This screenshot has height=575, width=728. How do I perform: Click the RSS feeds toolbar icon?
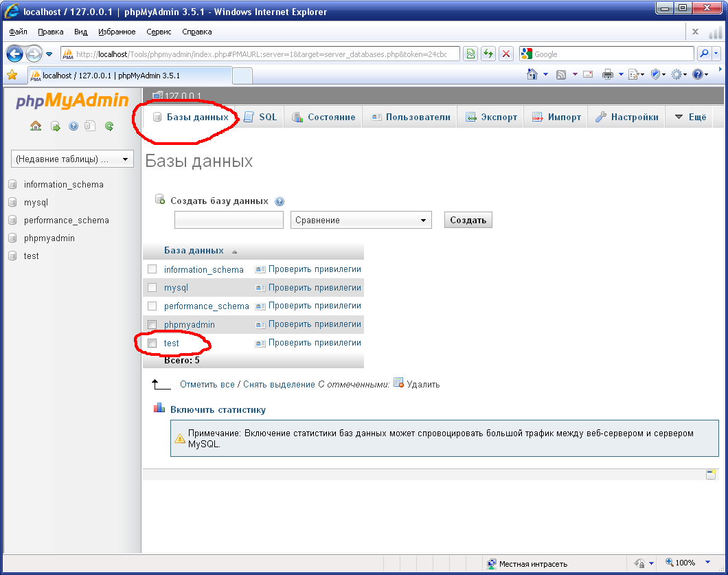tap(561, 74)
